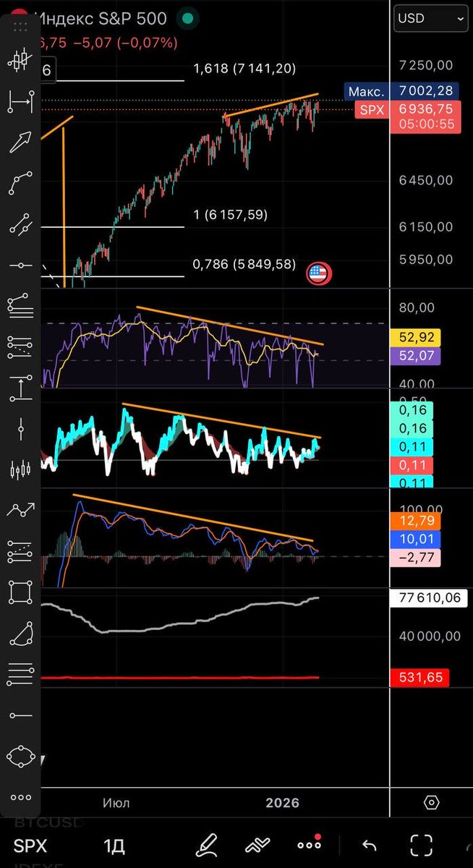
Task: Select the zigzag trend arrow tool
Action: pos(20,511)
